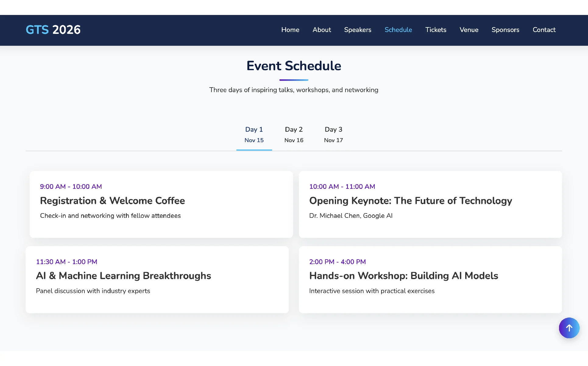
Task: Open the Contact page link
Action: coord(544,30)
